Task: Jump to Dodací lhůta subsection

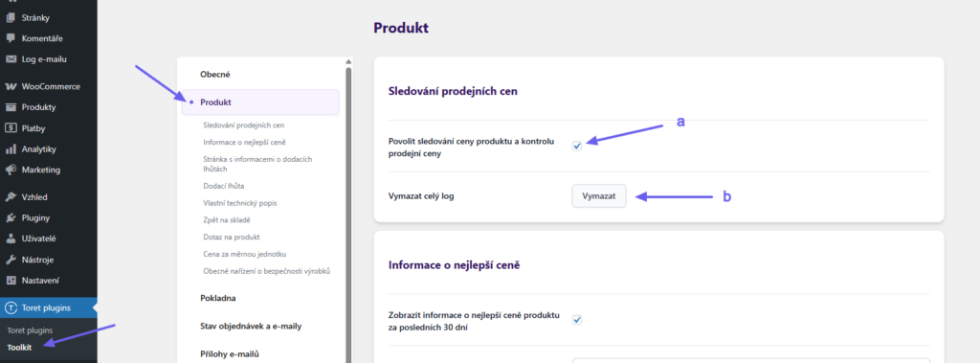Action: 223,186
